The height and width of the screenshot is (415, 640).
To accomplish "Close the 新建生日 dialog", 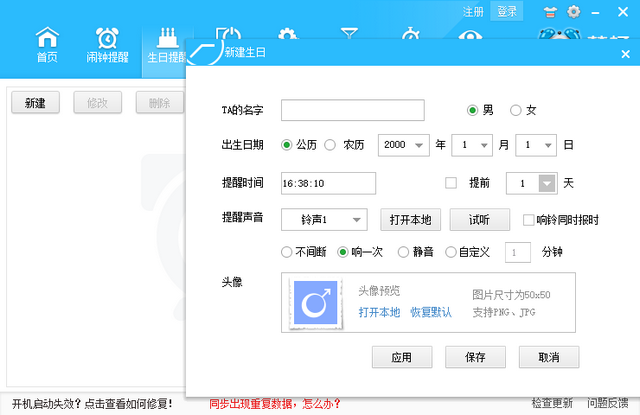I will (x=626, y=53).
